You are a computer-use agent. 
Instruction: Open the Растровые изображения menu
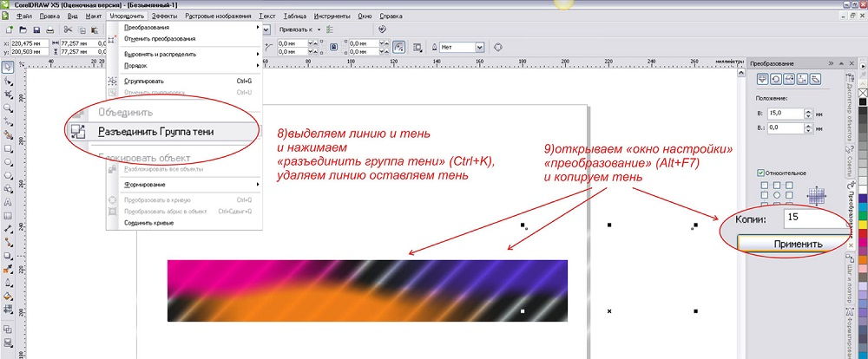coord(218,16)
